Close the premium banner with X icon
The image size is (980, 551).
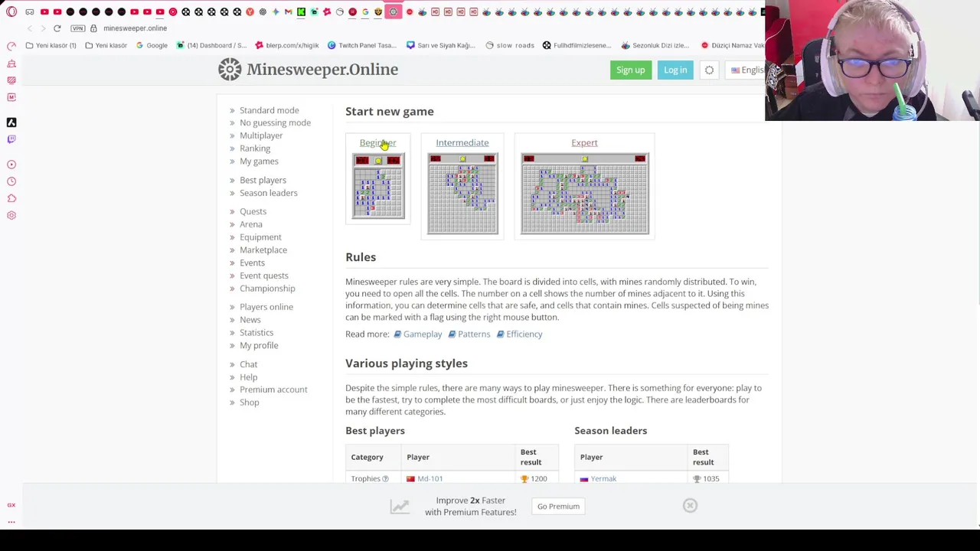690,506
